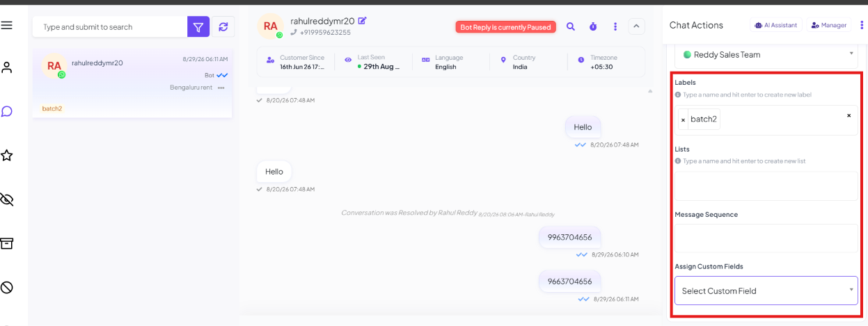Click the RA avatar in the chat list
The width and height of the screenshot is (868, 326).
(54, 66)
